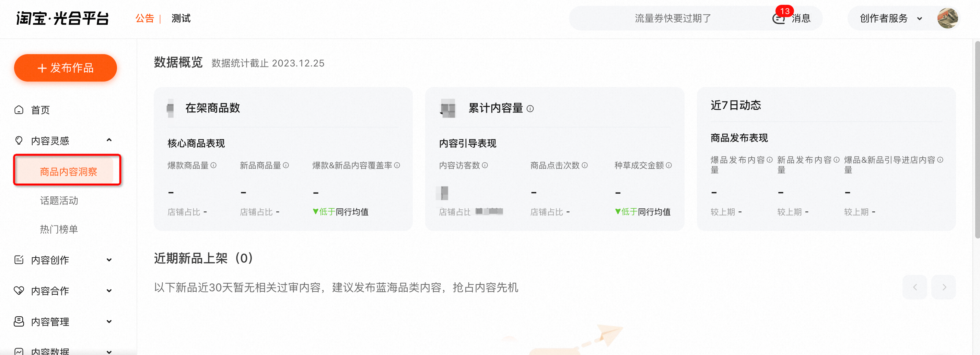Click info icon beside 爆款&新品内容覆盖率
980x355 pixels.
pyautogui.click(x=397, y=166)
